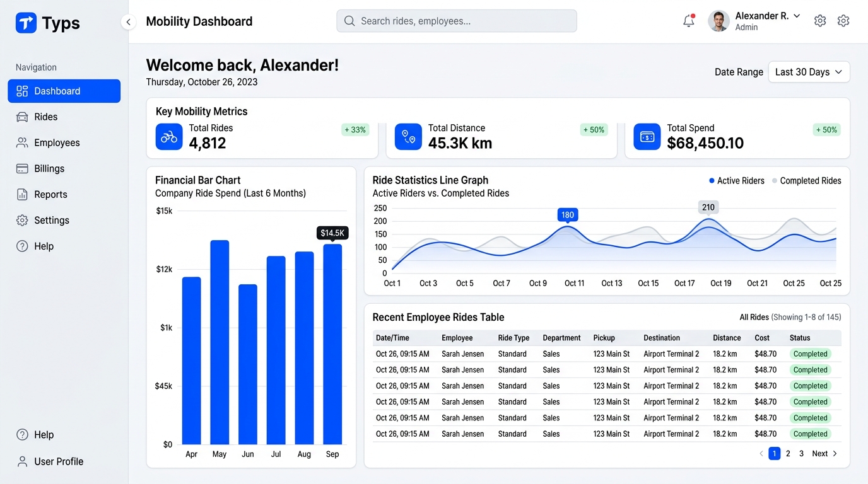Click the Total Spend money icon
868x484 pixels.
tap(647, 137)
